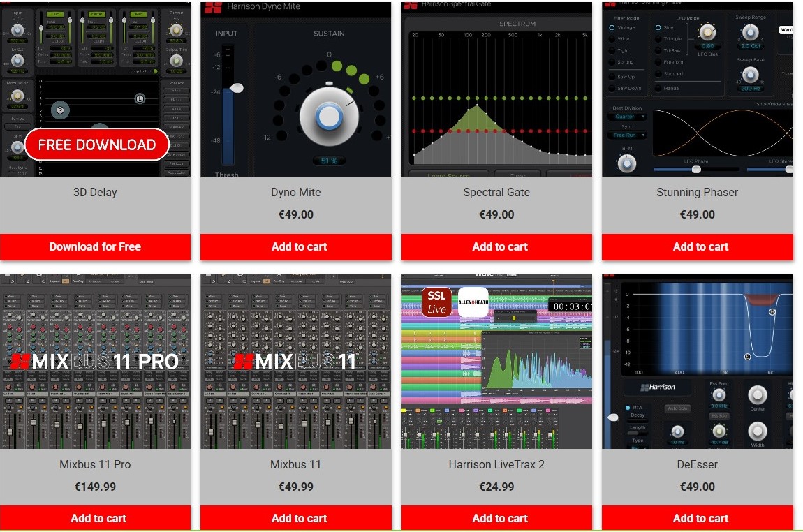Open the Mixbus 11 (non-Pro) product title

click(x=296, y=464)
